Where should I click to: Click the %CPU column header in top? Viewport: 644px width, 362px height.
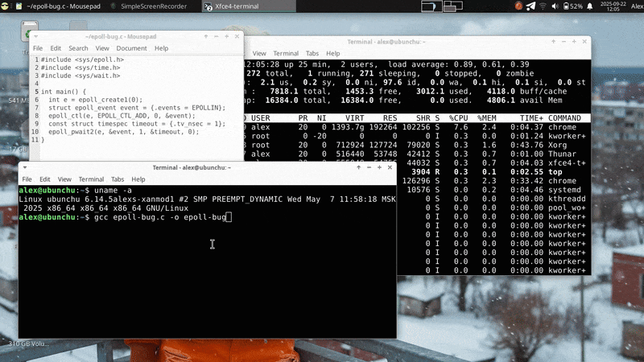pos(458,118)
